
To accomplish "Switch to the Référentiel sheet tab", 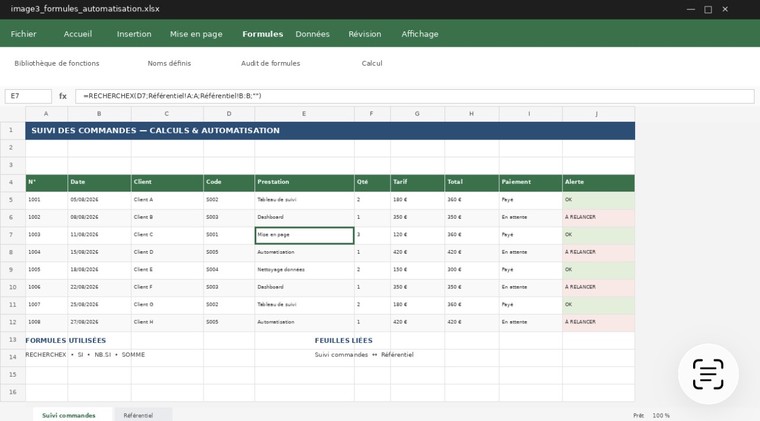I will point(138,415).
